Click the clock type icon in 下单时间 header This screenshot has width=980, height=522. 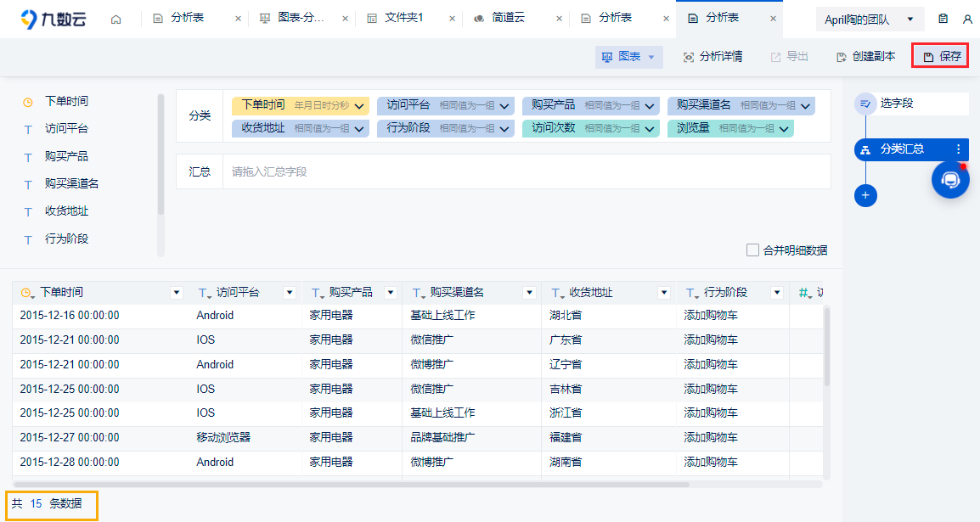27,293
